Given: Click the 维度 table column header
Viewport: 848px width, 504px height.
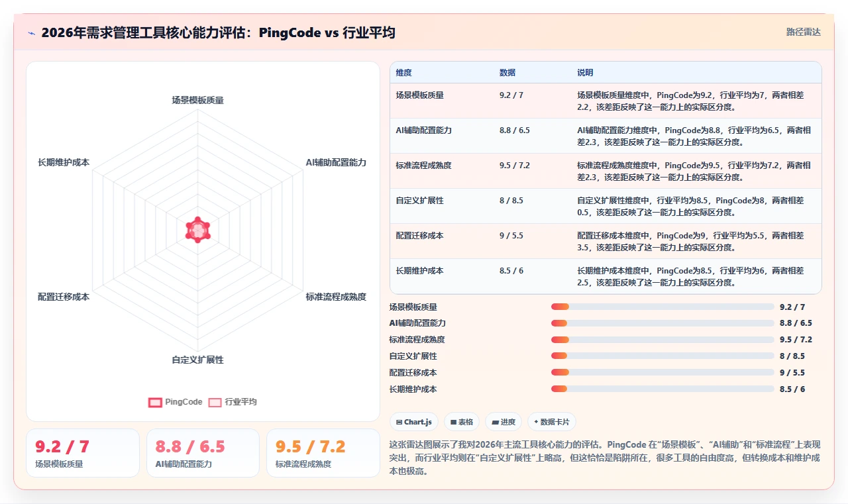Looking at the screenshot, I should (403, 73).
